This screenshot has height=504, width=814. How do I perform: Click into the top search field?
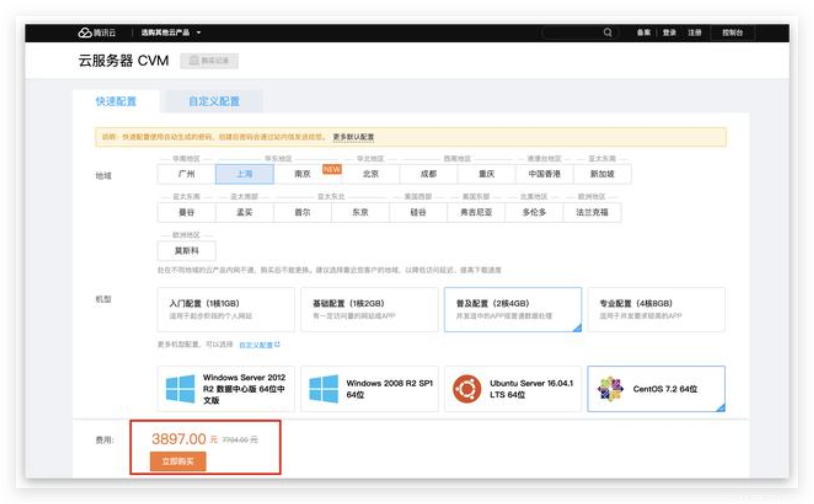coord(572,33)
